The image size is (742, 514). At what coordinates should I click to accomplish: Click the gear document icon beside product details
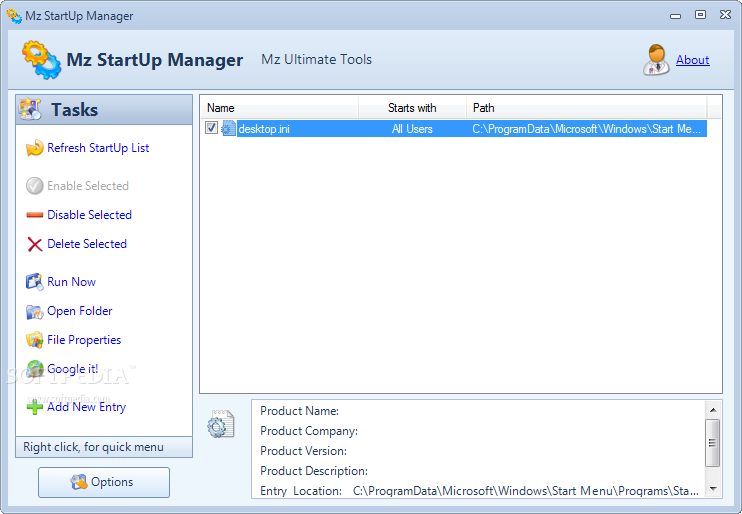point(221,424)
